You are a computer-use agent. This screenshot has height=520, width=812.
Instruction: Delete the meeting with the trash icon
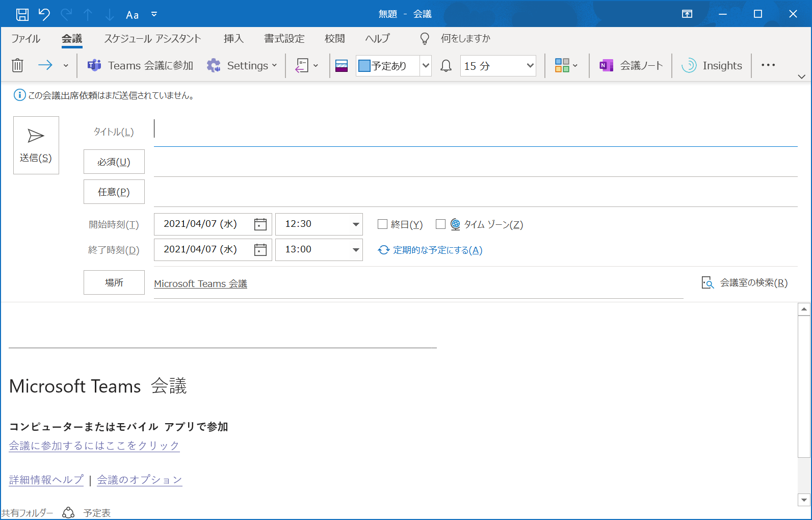pos(18,65)
